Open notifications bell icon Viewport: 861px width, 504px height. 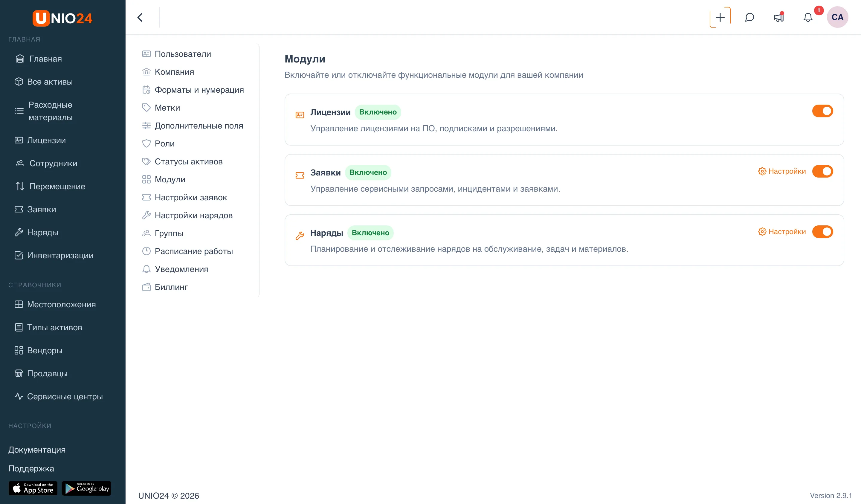(x=808, y=17)
